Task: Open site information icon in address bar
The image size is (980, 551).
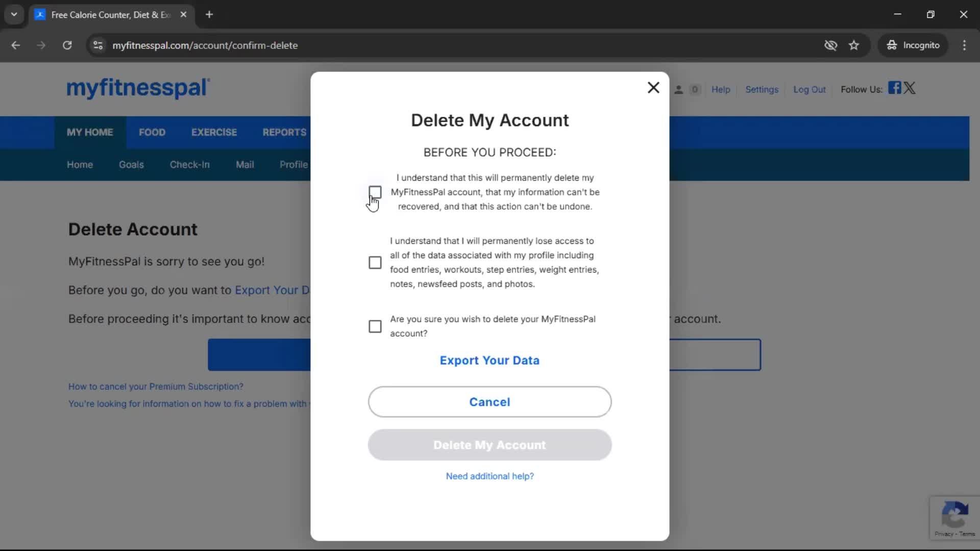Action: 98,45
